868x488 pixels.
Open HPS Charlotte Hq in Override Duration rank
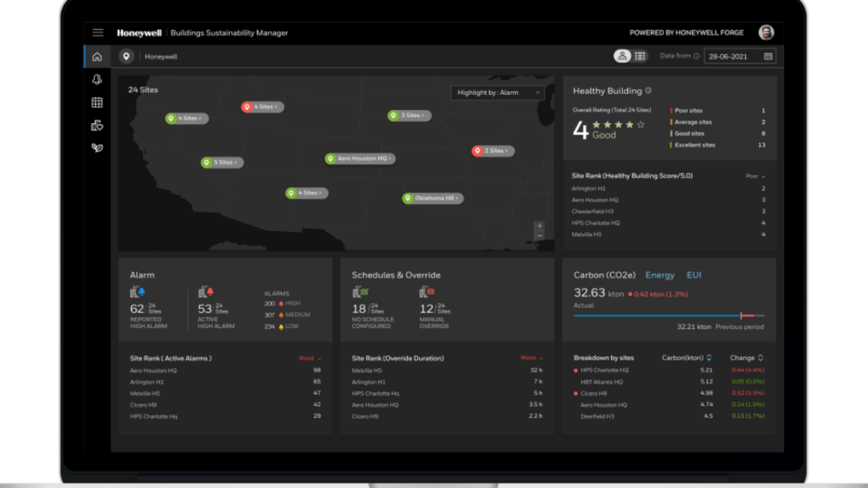tap(448, 393)
